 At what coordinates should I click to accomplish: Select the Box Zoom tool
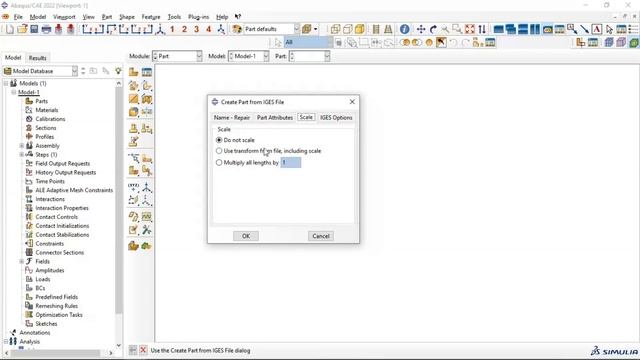[x=457, y=29]
